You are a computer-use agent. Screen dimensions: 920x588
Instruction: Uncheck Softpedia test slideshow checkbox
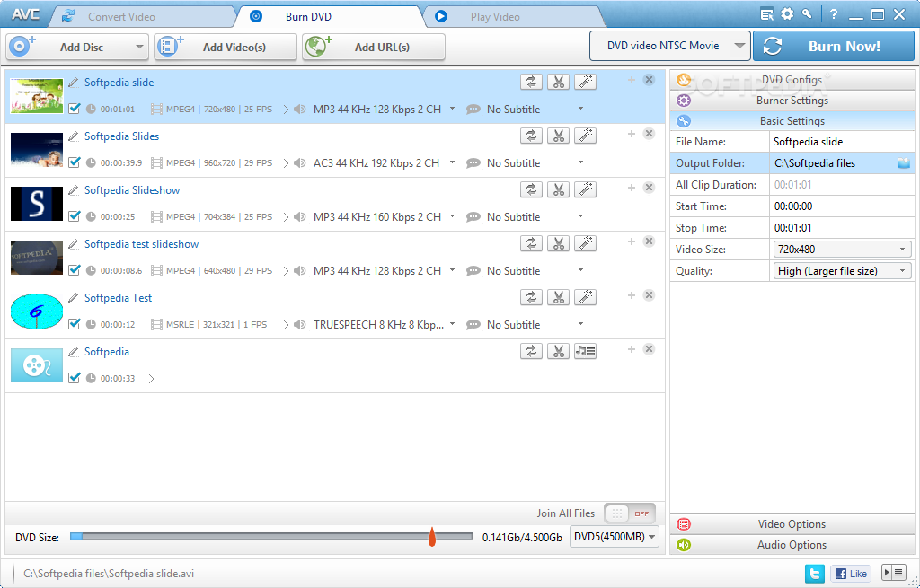tap(74, 270)
